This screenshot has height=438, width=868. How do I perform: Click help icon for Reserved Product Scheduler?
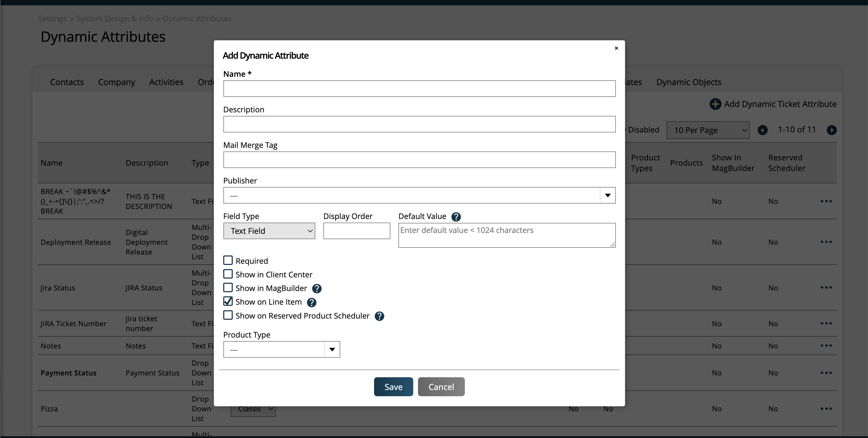[379, 316]
